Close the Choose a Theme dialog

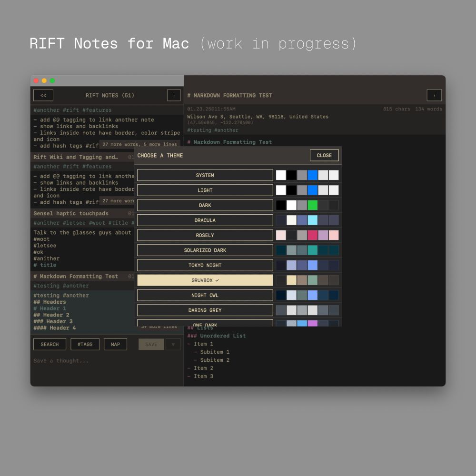coord(324,156)
